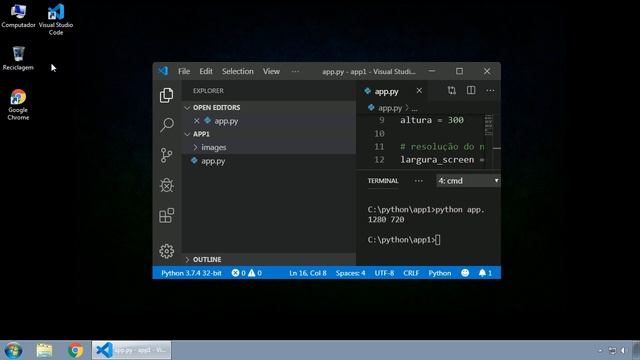Open the Search view in activity bar
The width and height of the screenshot is (640, 360).
tap(167, 125)
